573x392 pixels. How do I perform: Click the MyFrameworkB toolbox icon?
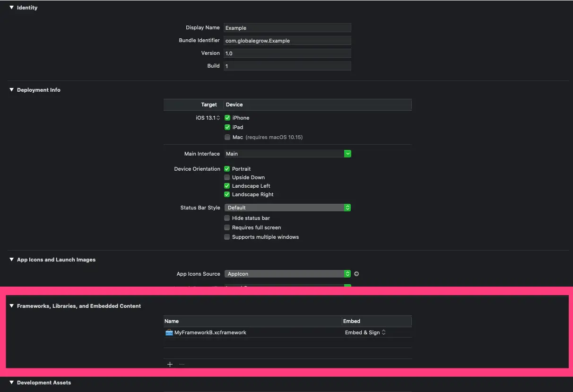click(169, 332)
